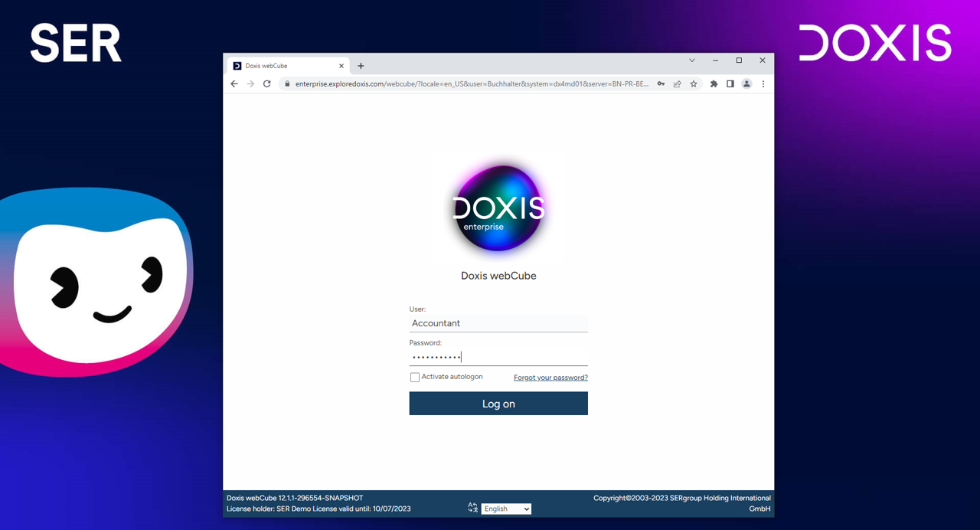Click the Copyright SERgroup Holding text
Screen dimensions: 980x530
[x=682, y=503]
